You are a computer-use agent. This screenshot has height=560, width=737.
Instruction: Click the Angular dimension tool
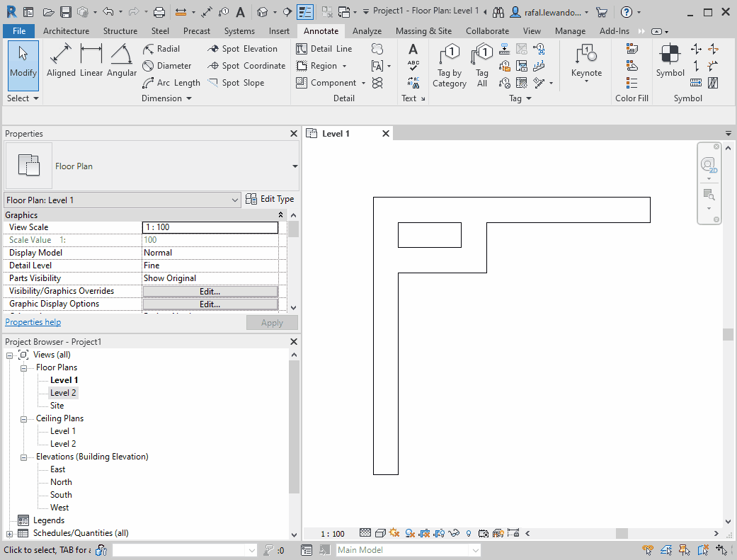[x=122, y=61]
